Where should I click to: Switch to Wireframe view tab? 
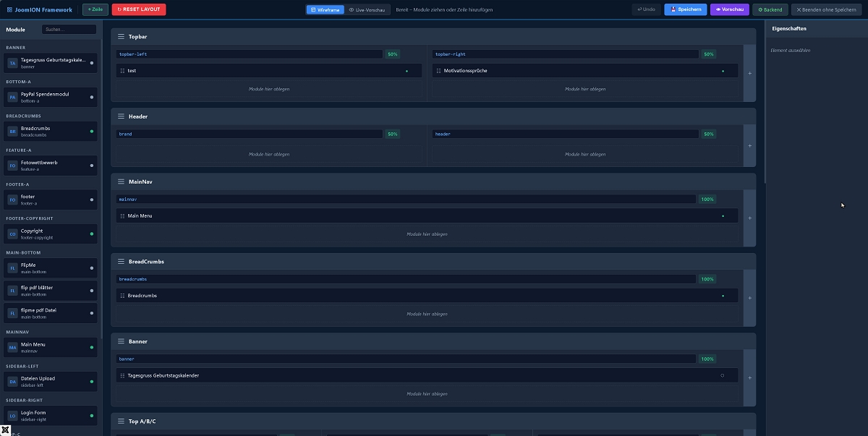[325, 10]
